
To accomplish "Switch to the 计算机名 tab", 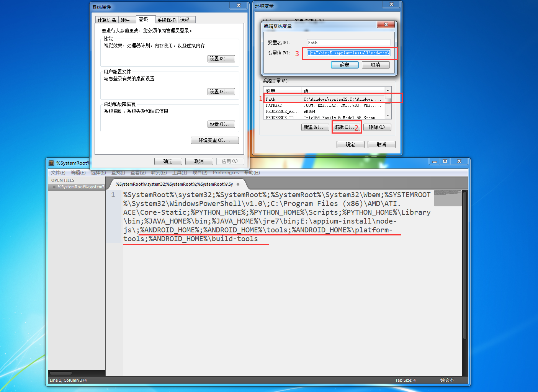I will (x=106, y=20).
